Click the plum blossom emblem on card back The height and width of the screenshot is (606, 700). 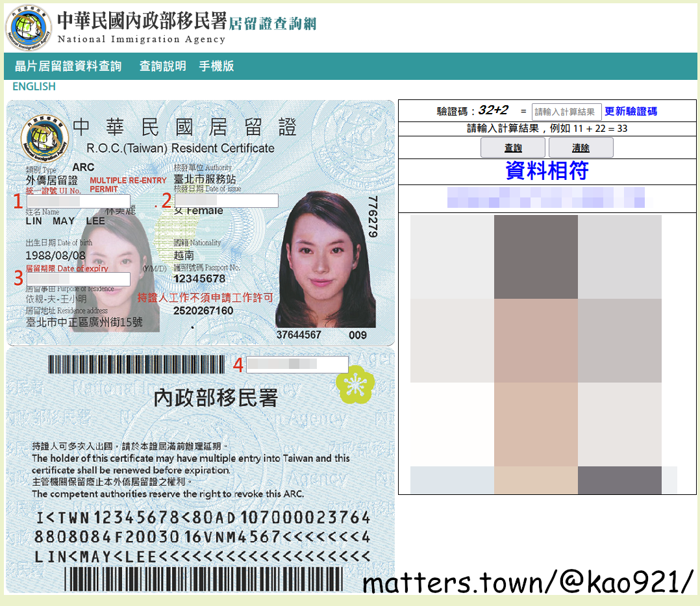pyautogui.click(x=355, y=385)
